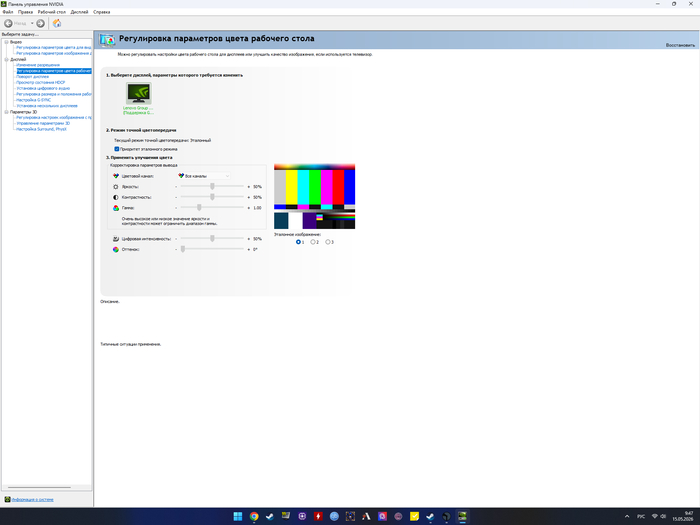Click the network Wi-Fi tray icon

[x=654, y=516]
